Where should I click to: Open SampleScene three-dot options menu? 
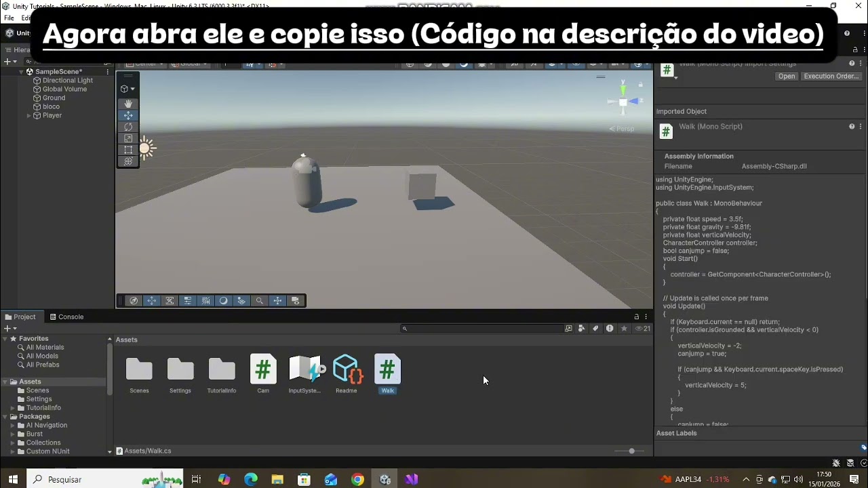pyautogui.click(x=107, y=72)
